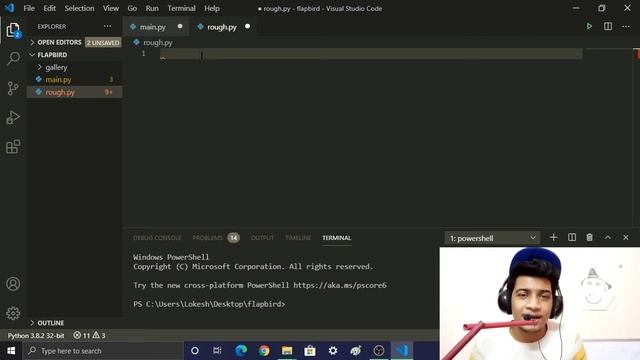Image resolution: width=640 pixels, height=360 pixels.
Task: Switch to the Timeline panel tab
Action: (298, 238)
